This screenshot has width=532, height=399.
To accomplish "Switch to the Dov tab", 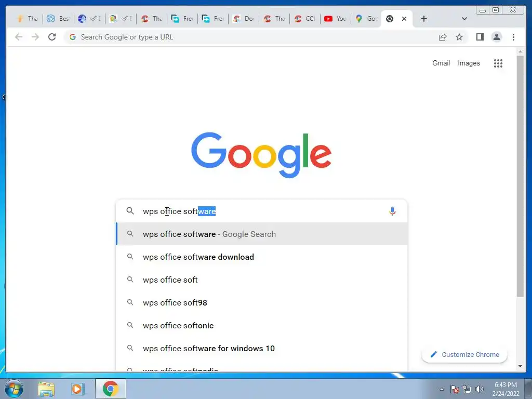I will [243, 19].
